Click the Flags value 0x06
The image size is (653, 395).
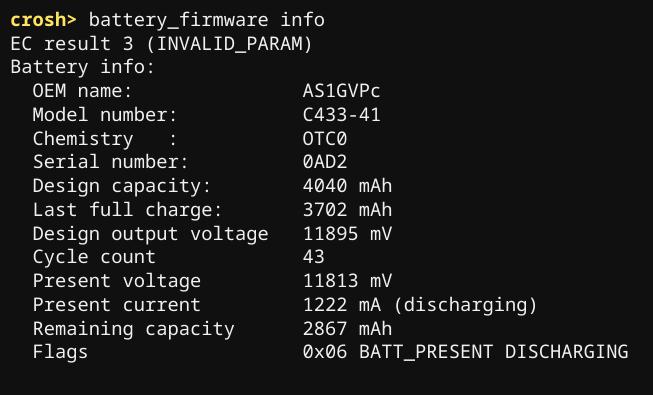325,352
